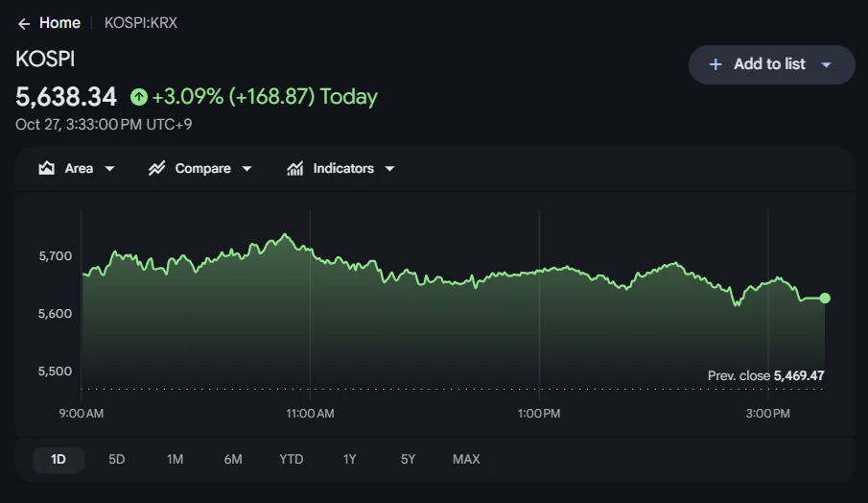
Task: Switch to the 1M time range
Action: (x=175, y=459)
